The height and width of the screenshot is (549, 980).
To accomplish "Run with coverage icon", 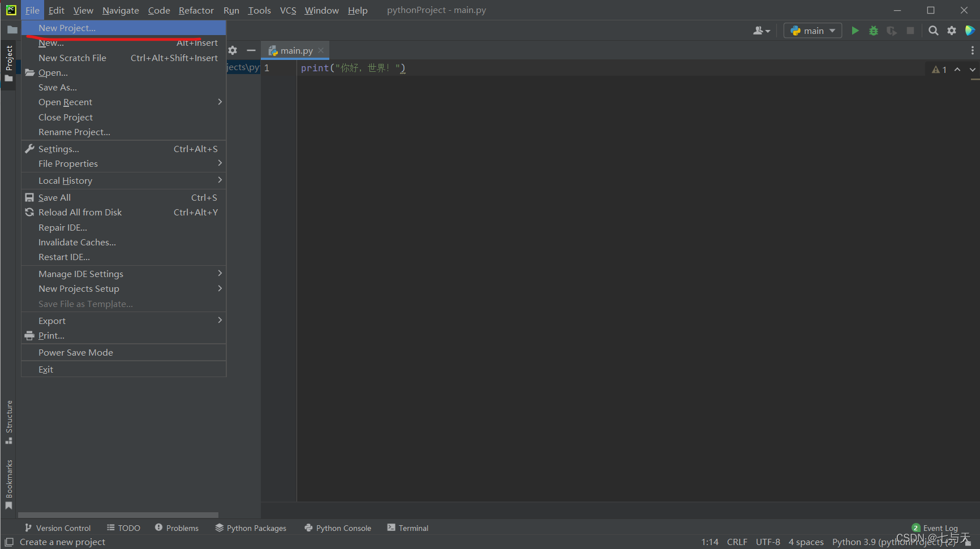I will tap(892, 31).
